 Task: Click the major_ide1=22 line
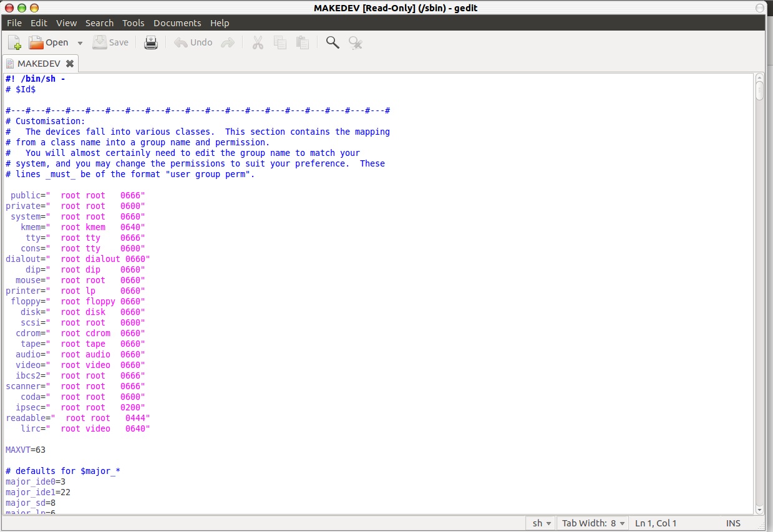38,492
